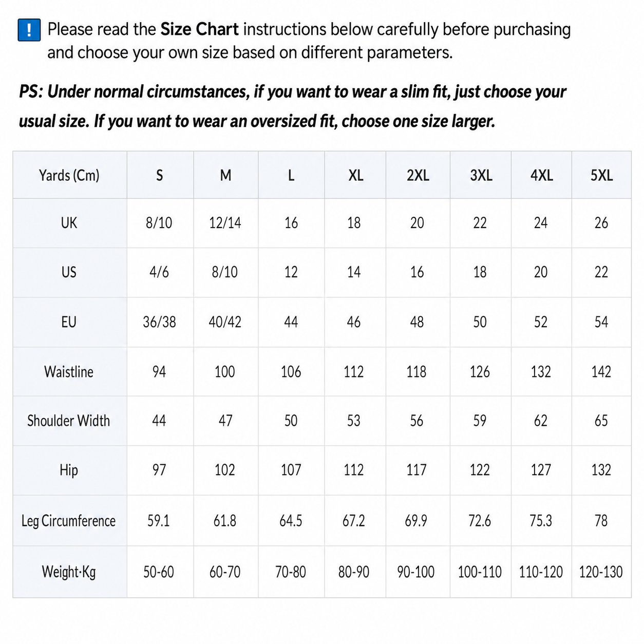Click the PS slim fit note text

[x=292, y=106]
